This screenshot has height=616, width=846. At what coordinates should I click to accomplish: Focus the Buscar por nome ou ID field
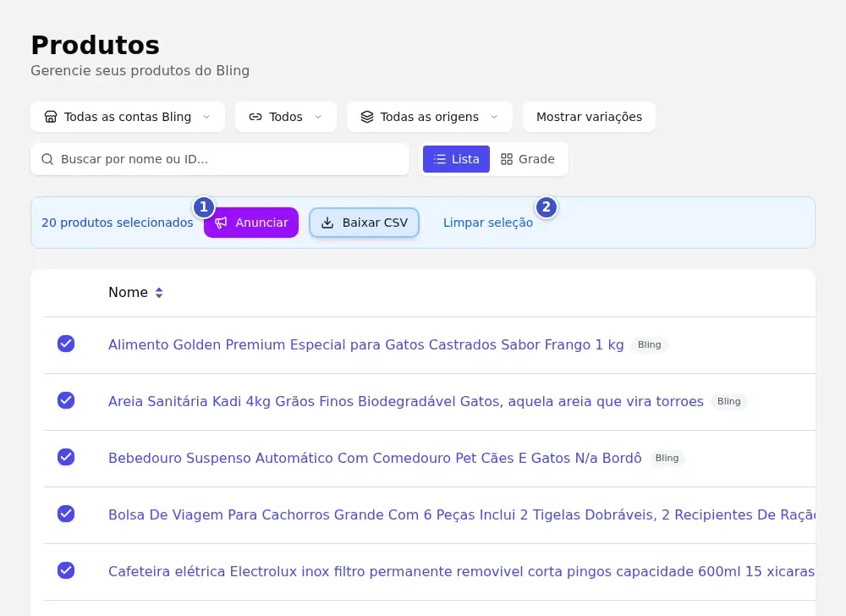220,159
